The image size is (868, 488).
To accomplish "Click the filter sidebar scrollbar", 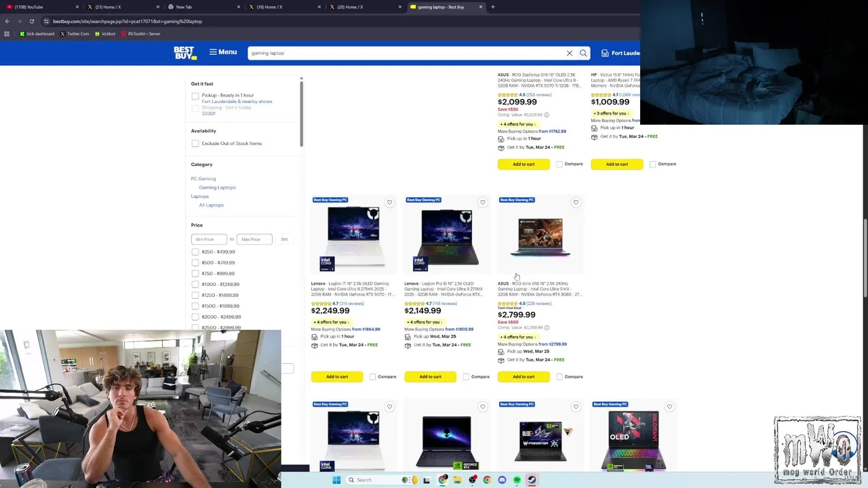I will tap(302, 113).
